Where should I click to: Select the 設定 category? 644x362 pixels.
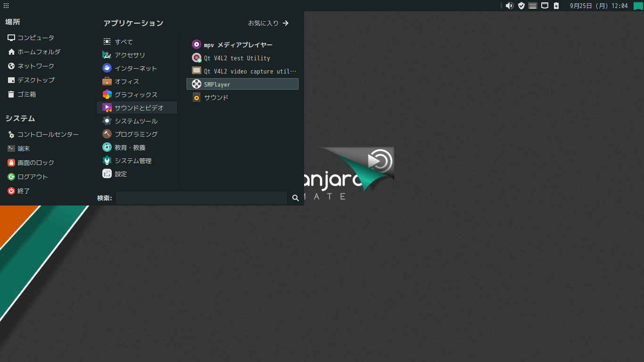pos(137,173)
